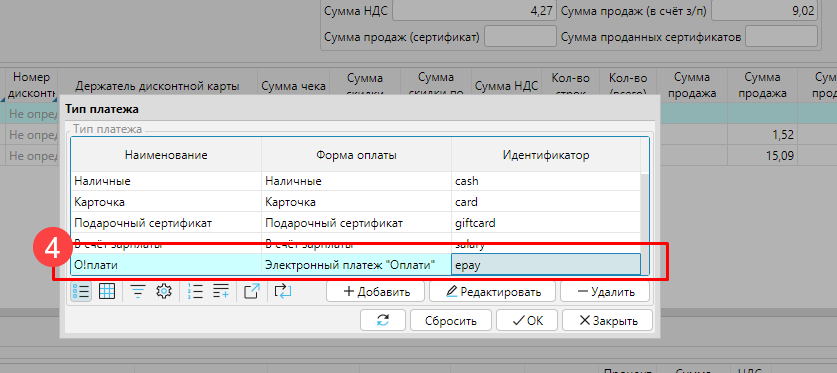Click Закрыть button
This screenshot has width=837, height=373.
[x=607, y=321]
